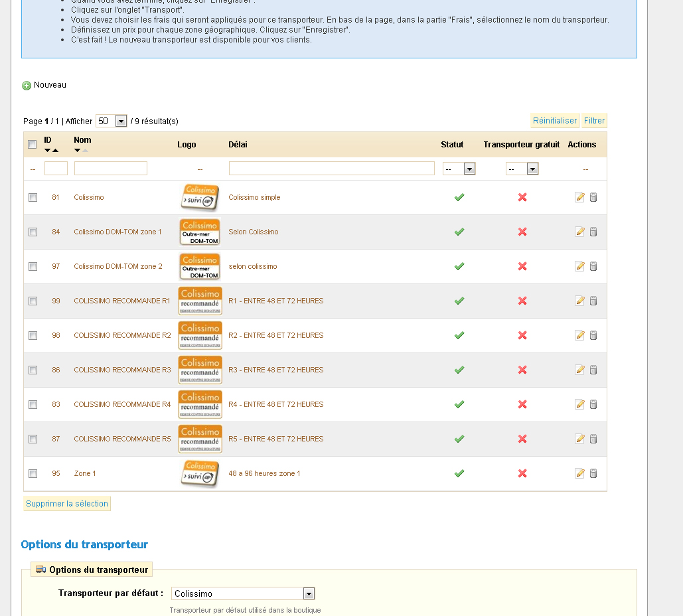Check the box for Zone 1 row
The image size is (683, 616).
(33, 473)
